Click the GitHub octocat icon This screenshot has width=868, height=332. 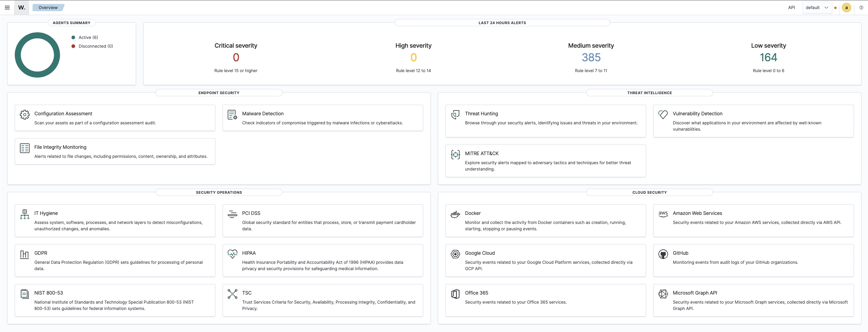pyautogui.click(x=663, y=254)
